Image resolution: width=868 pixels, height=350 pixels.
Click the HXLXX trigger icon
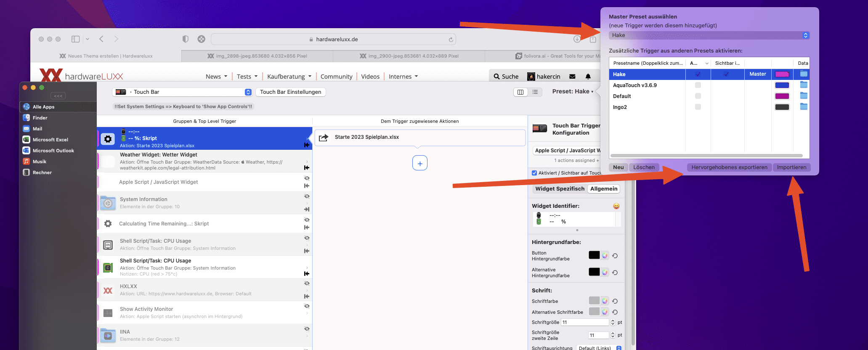coord(108,290)
